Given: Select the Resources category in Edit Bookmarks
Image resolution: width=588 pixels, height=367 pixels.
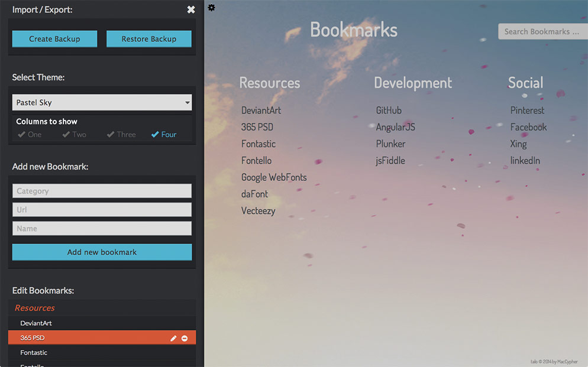Looking at the screenshot, I should point(35,308).
